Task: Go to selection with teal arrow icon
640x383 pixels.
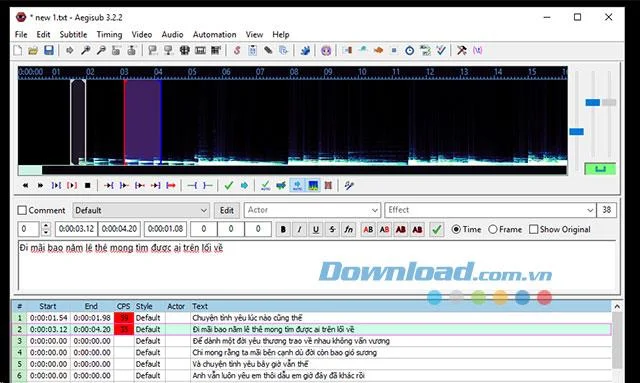Action: [x=244, y=185]
